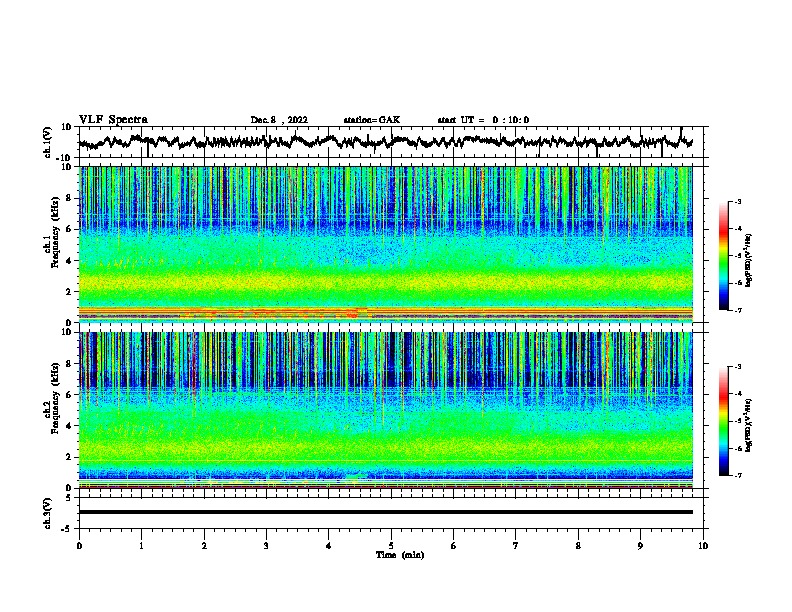Click the time axis tick label '9'

(x=640, y=546)
